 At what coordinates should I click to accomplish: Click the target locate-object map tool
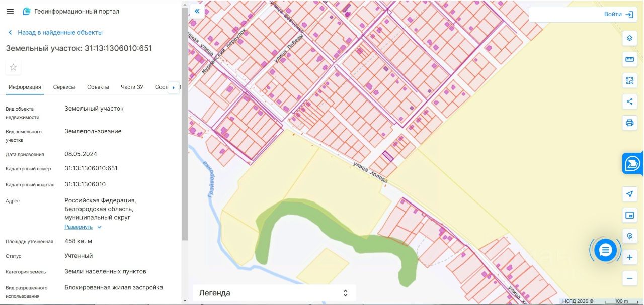[629, 236]
